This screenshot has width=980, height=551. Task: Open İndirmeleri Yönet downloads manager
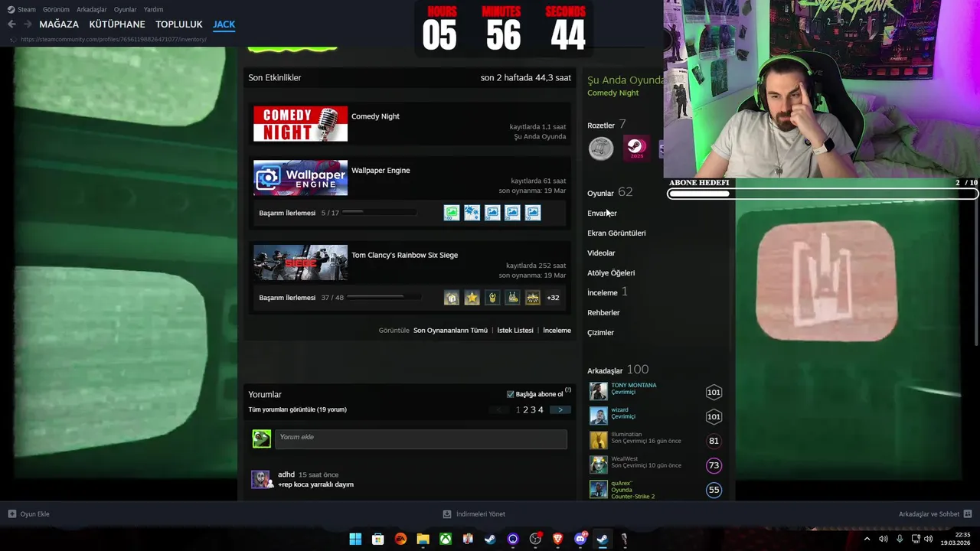pos(474,514)
